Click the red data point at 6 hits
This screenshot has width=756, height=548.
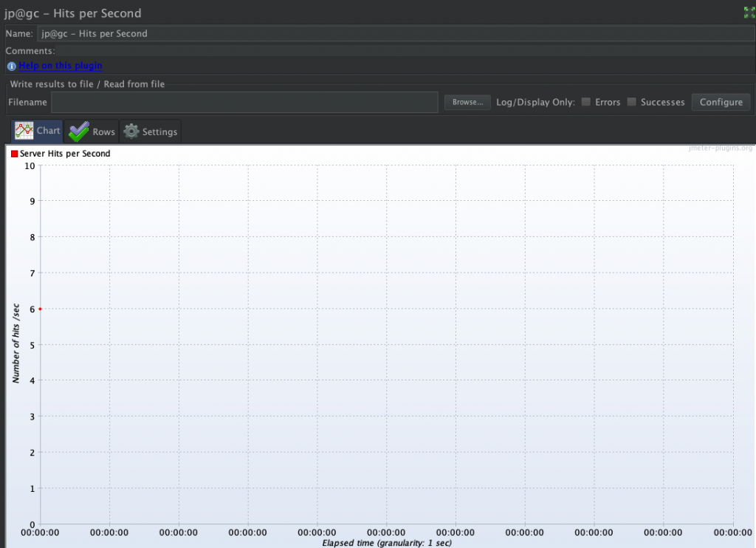[40, 309]
